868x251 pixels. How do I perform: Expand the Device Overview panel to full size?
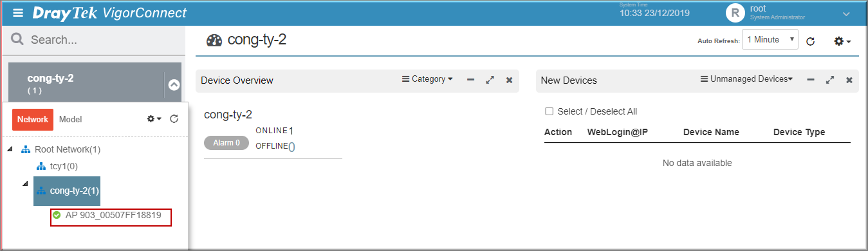click(490, 80)
